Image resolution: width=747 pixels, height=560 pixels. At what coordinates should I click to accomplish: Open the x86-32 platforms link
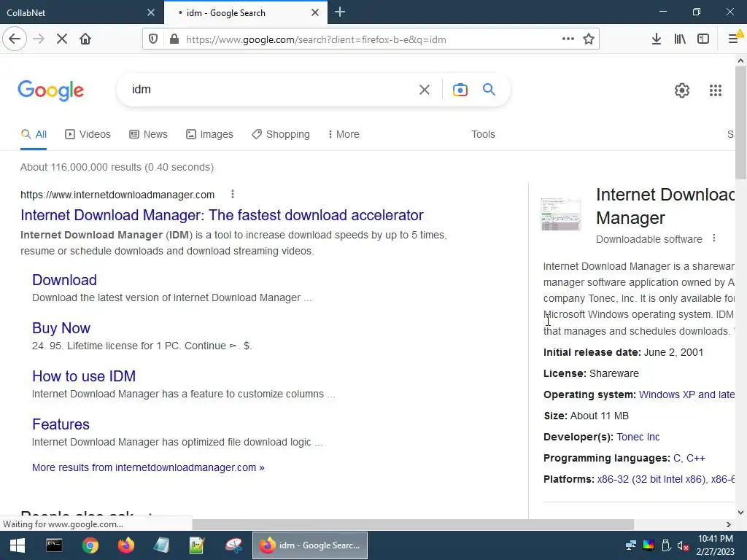tap(651, 479)
